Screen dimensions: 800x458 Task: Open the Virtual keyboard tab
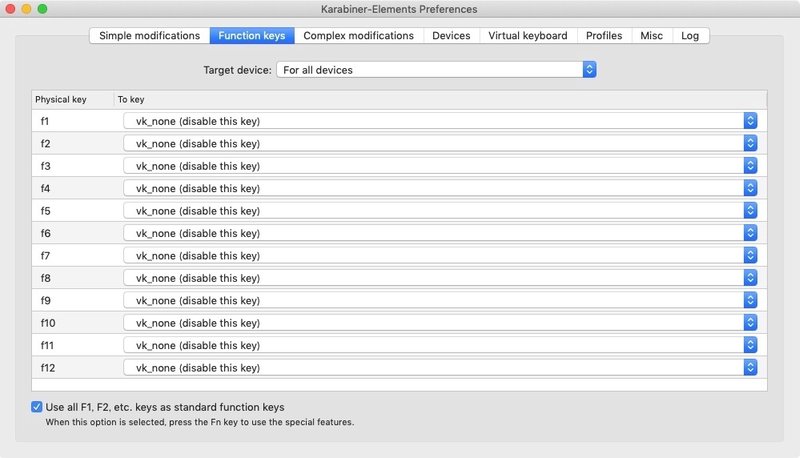pos(528,36)
